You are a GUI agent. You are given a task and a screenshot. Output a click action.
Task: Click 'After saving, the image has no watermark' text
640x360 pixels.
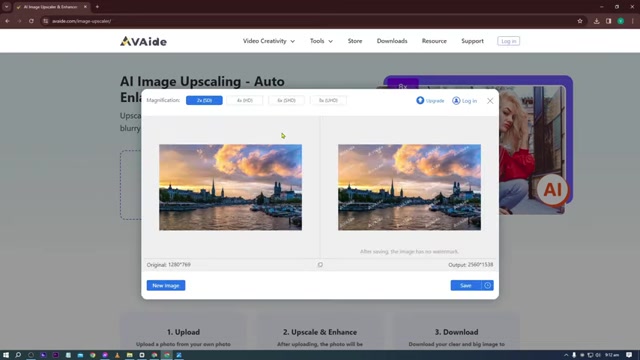(409, 252)
